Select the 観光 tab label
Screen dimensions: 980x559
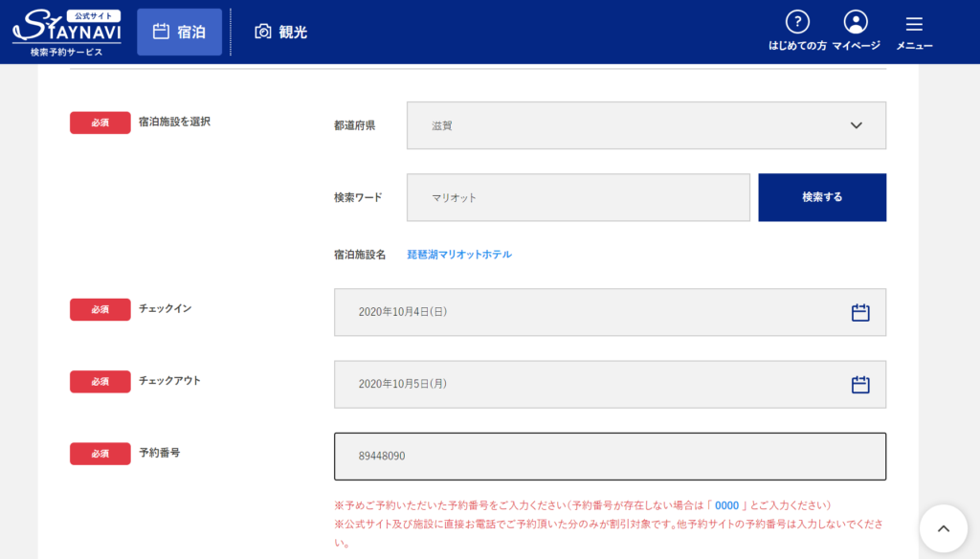pos(293,32)
